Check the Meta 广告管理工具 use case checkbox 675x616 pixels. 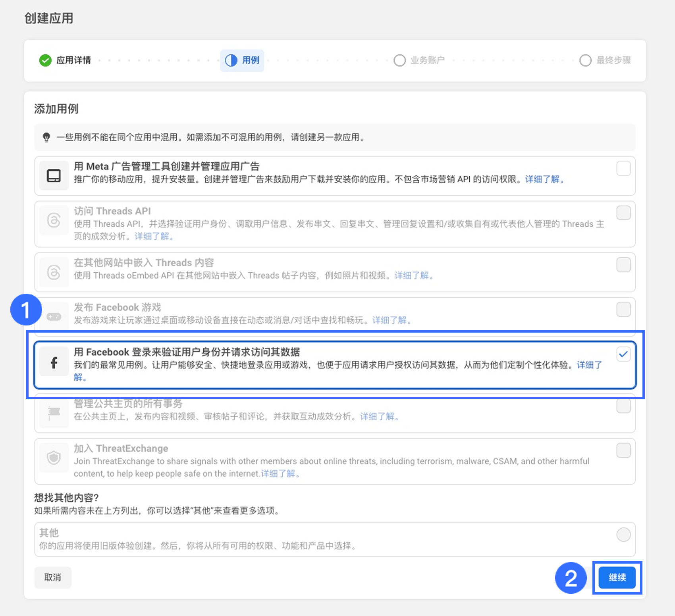623,168
